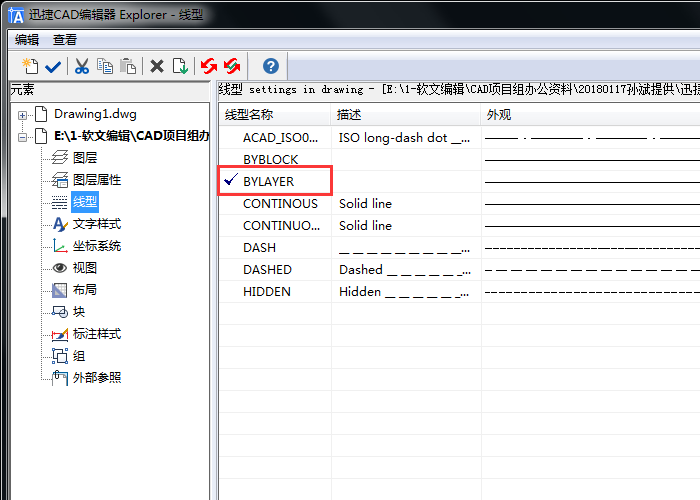Click the New item toolbar icon
Screen dimensions: 700x500
[x=30, y=66]
